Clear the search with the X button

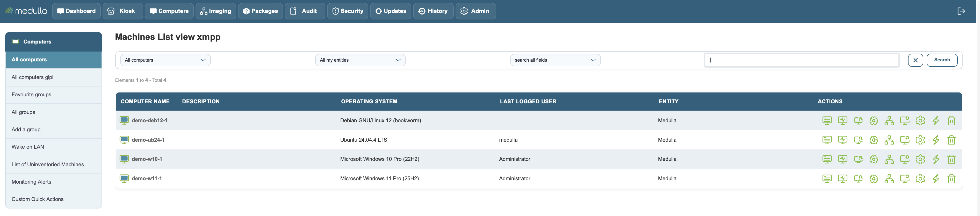point(915,60)
